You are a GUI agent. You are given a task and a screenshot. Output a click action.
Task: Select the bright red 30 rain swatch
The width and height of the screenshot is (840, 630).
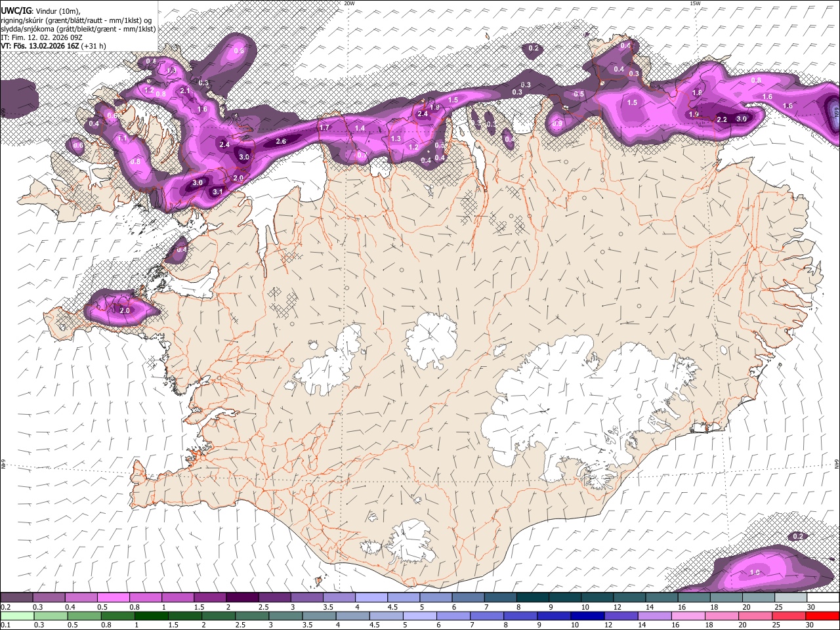click(822, 616)
